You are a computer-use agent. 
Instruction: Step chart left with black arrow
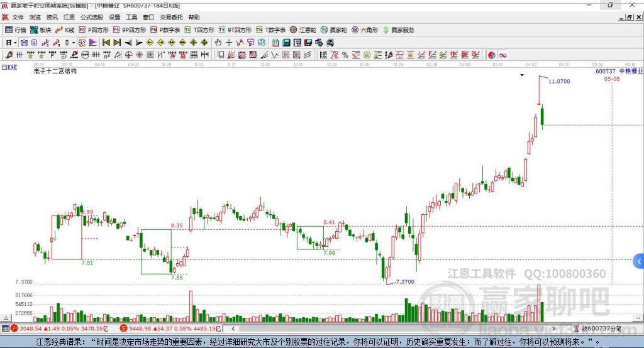(128, 43)
